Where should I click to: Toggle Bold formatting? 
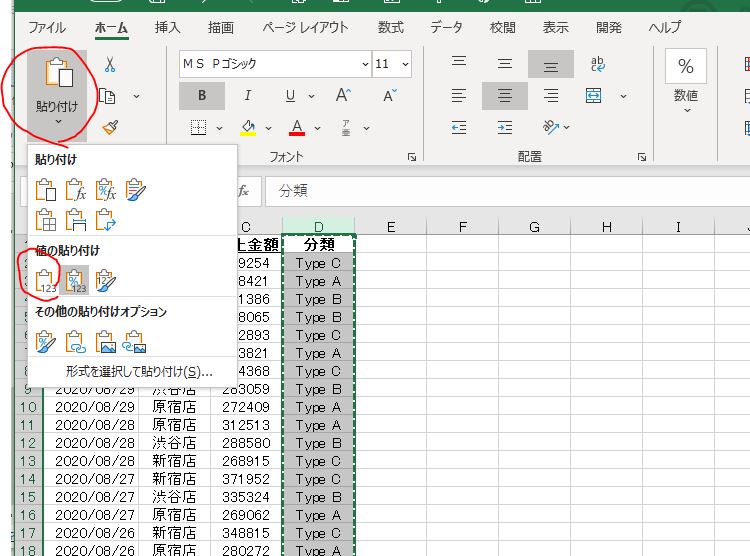click(x=202, y=96)
